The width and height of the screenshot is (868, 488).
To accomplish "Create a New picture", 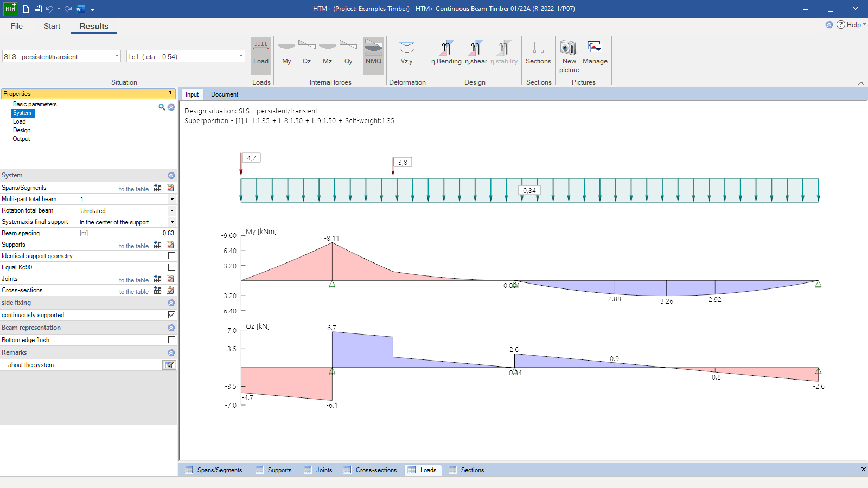I will click(x=569, y=56).
